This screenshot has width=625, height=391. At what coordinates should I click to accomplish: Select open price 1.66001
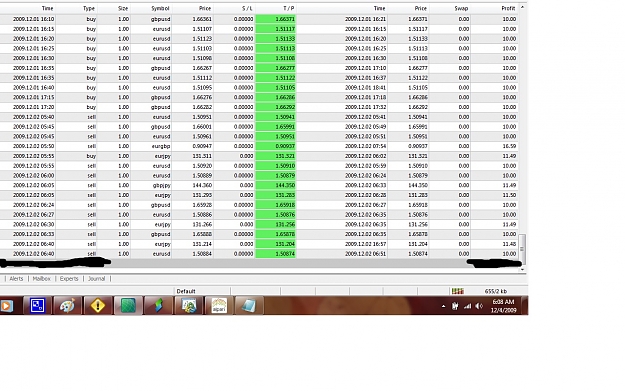202,127
